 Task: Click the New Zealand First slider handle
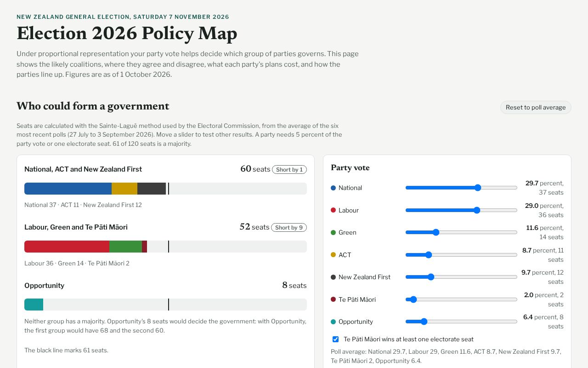(431, 277)
